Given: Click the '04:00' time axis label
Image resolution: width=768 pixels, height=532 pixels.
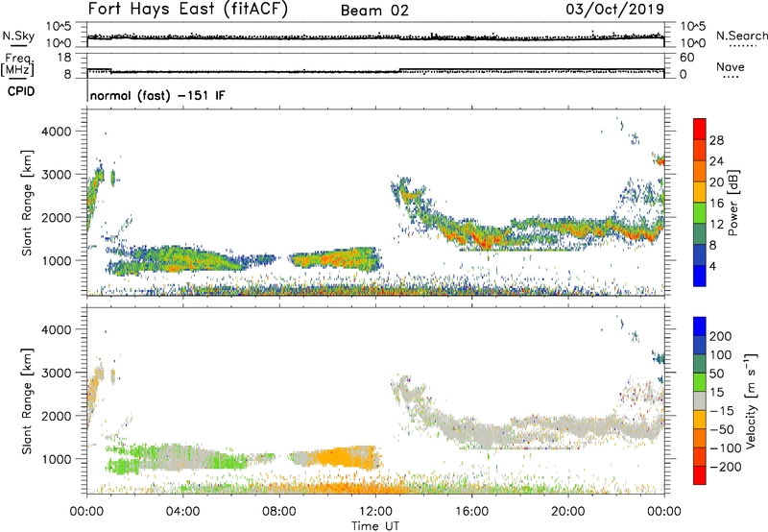Looking at the screenshot, I should click(x=183, y=512).
